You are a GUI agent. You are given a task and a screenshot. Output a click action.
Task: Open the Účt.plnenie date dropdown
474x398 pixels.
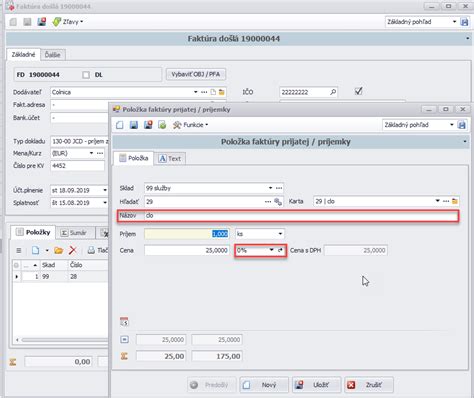[105, 190]
